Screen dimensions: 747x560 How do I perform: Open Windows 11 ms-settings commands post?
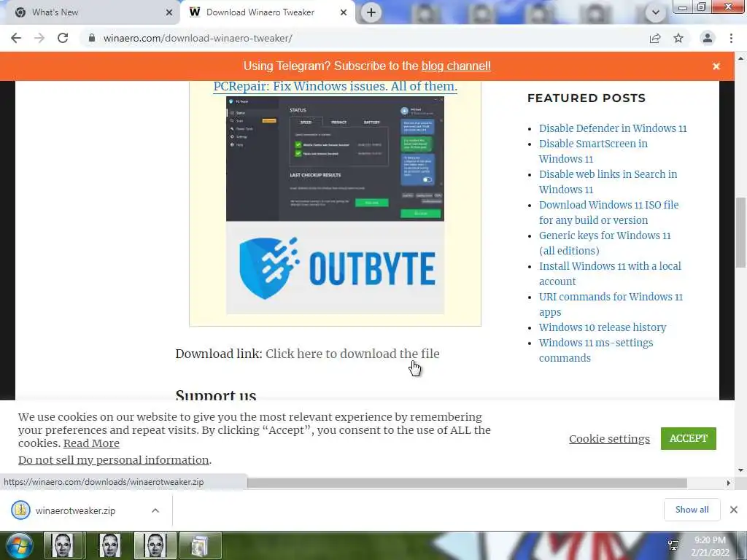pos(596,351)
